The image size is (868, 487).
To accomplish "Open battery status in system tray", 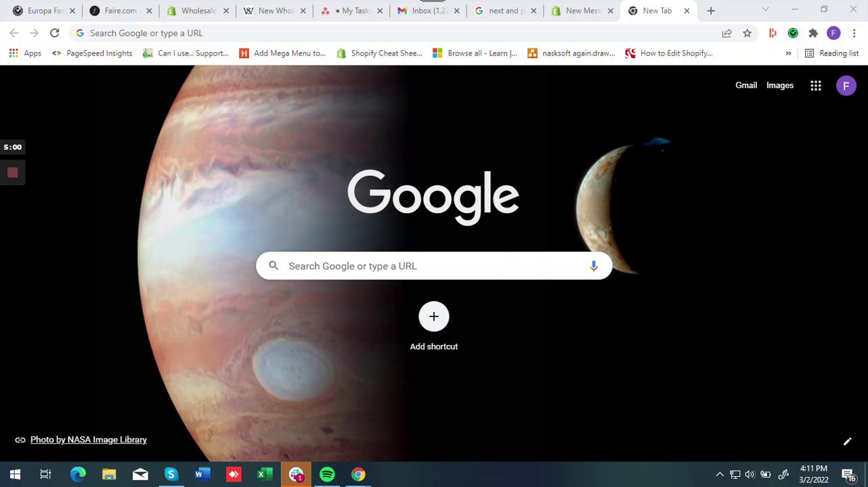I will click(x=765, y=475).
